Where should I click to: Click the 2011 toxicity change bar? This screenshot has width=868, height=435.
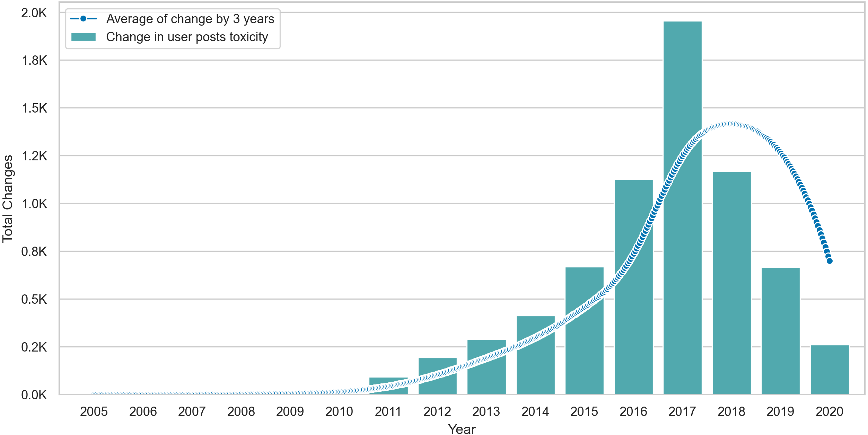click(388, 386)
